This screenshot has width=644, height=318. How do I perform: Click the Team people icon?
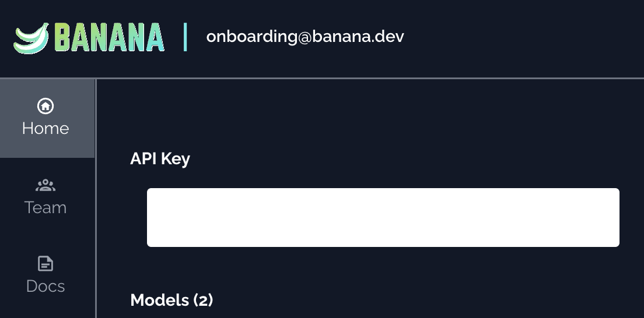[x=45, y=186]
